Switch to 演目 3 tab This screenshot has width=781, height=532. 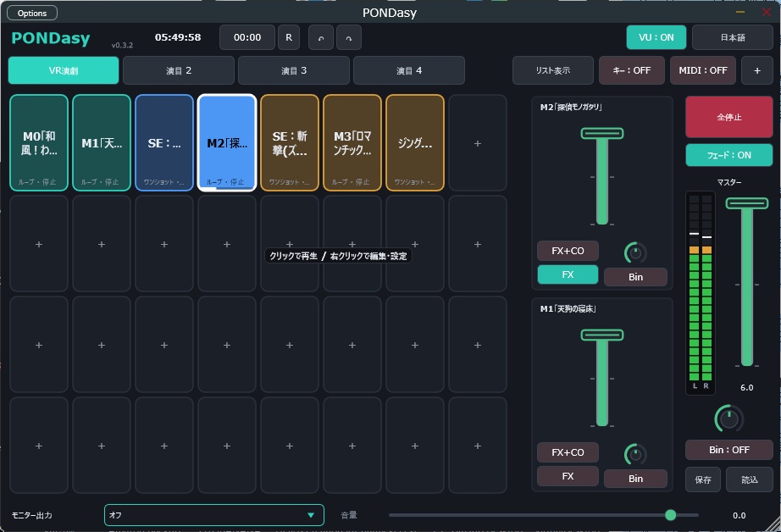[294, 70]
